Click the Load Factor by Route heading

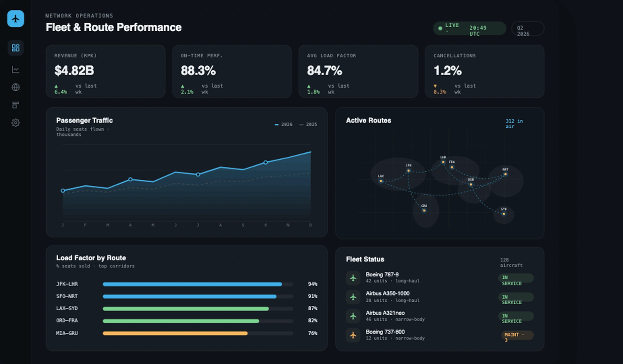91,258
